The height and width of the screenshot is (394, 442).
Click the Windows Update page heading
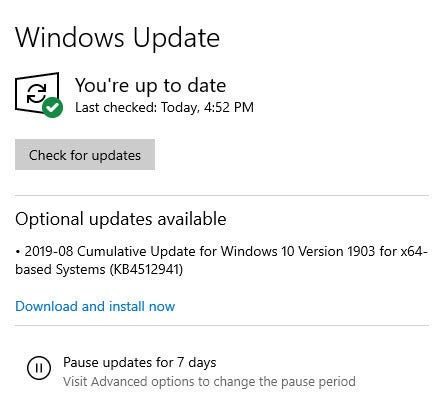[x=117, y=38]
